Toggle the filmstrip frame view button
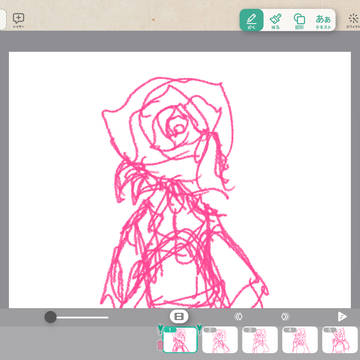This screenshot has height=360, width=360. click(179, 316)
